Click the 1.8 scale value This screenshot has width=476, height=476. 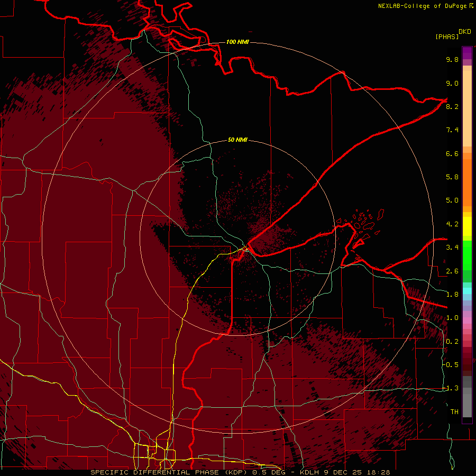452,295
